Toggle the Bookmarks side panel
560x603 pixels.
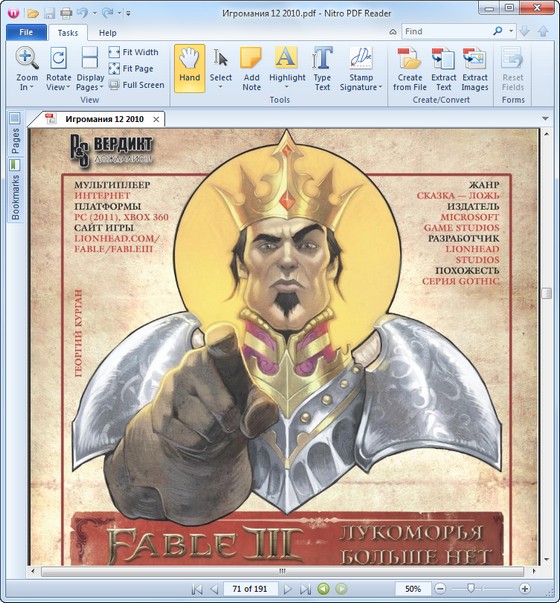click(15, 190)
